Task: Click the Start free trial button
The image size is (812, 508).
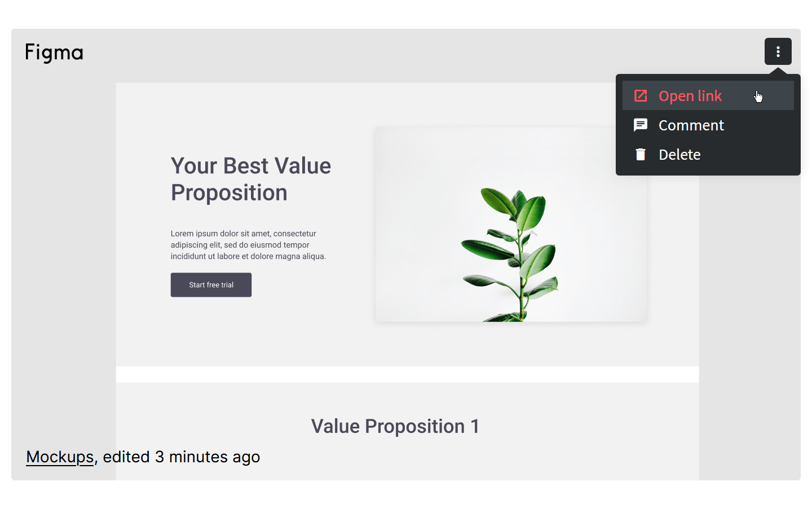Action: tap(211, 285)
